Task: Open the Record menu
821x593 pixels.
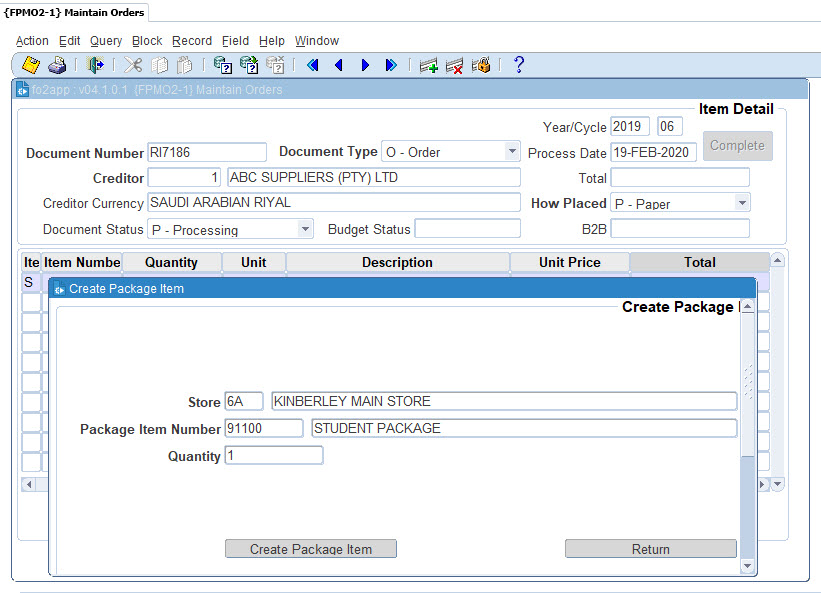Action: 191,40
